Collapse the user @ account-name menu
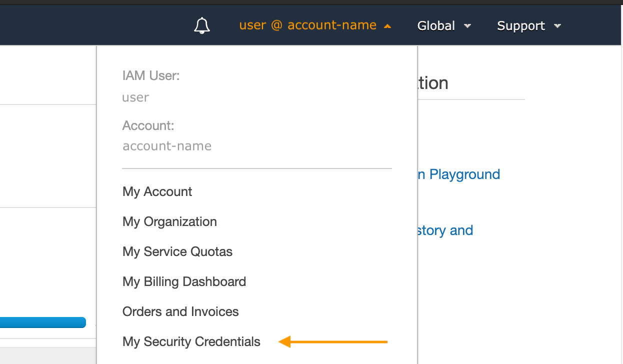This screenshot has width=623, height=364. tap(307, 25)
